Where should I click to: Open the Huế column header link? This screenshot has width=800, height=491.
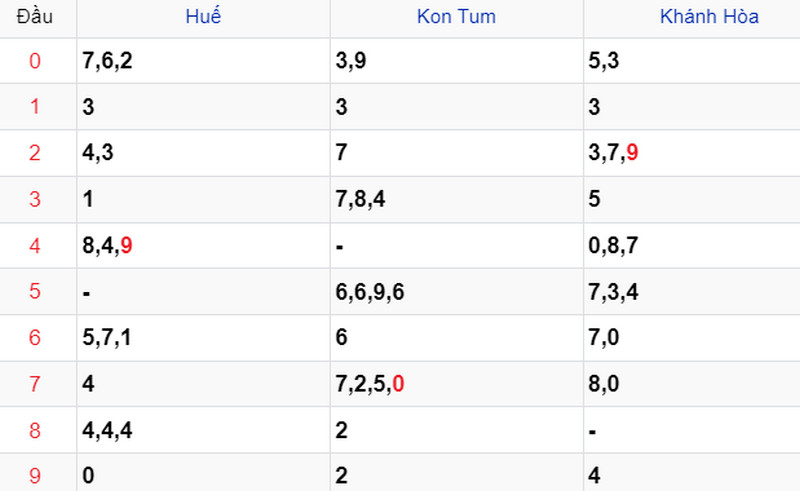click(203, 16)
